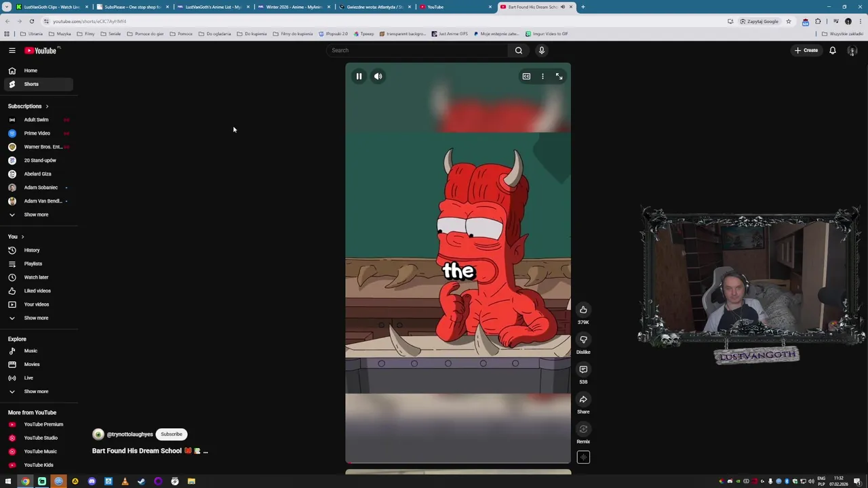
Task: Click the magnifier search button
Action: pyautogui.click(x=519, y=50)
